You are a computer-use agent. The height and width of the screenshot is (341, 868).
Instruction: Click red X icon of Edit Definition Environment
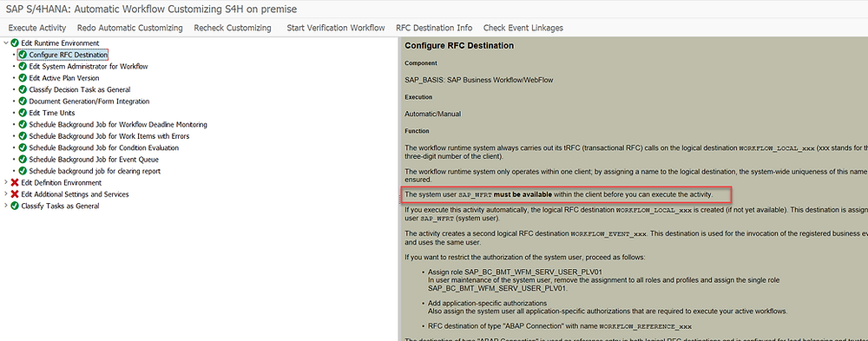(15, 182)
